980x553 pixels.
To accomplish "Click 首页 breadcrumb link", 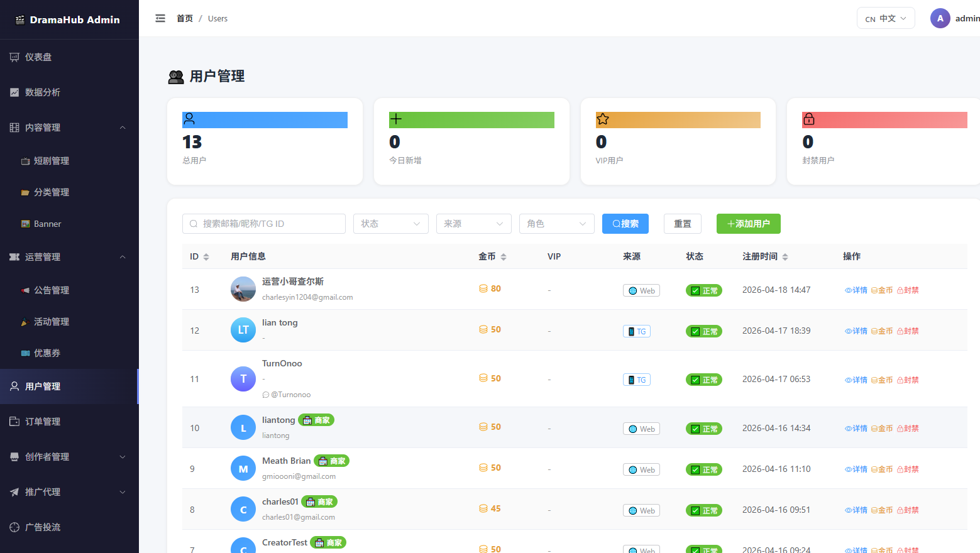I will click(185, 18).
